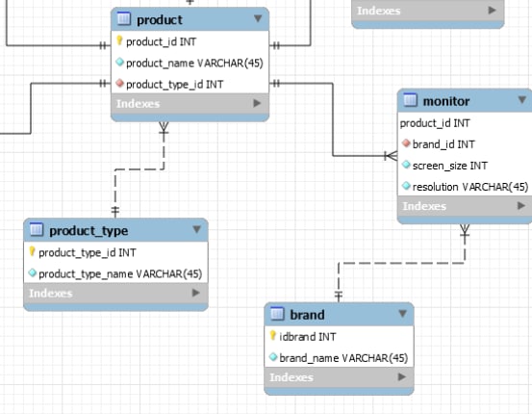532x414 pixels.
Task: Collapse the brand table with its arrow
Action: point(403,314)
